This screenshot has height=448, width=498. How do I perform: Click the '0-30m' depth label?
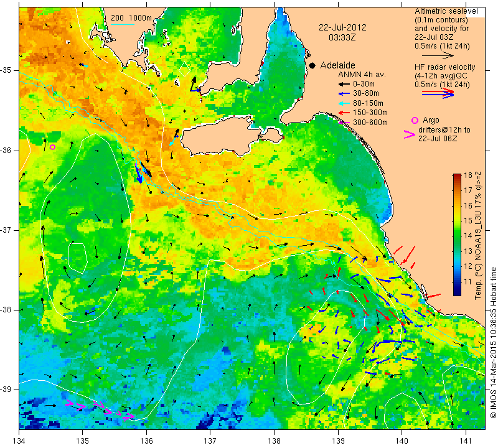point(364,84)
